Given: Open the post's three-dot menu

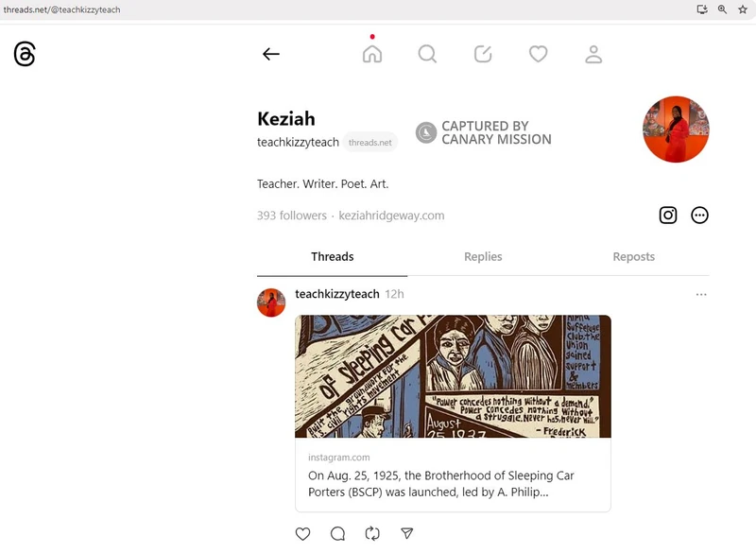Looking at the screenshot, I should coord(701,295).
